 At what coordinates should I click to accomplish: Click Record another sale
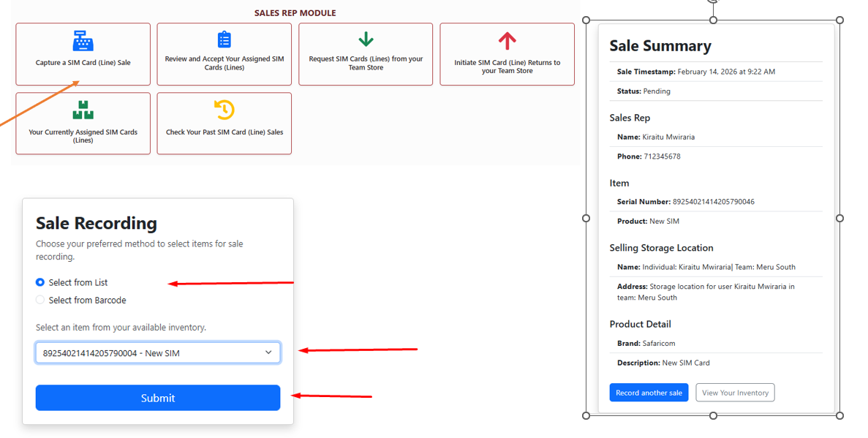(649, 392)
